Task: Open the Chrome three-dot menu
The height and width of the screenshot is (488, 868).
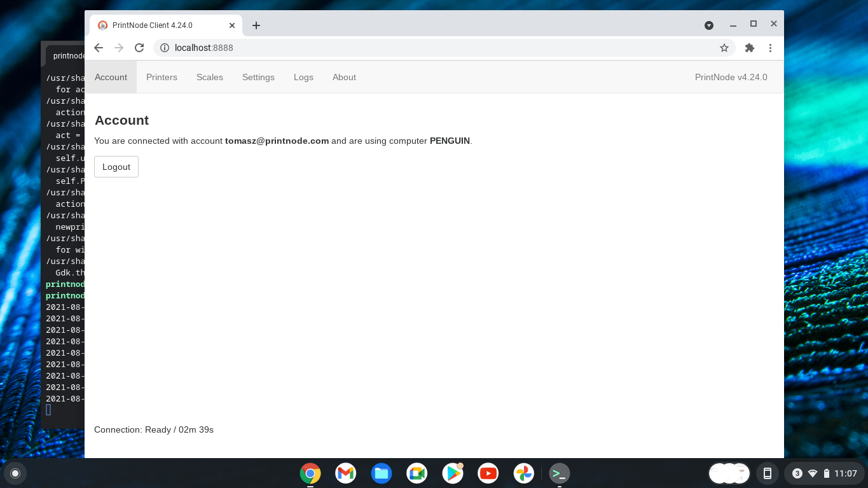Action: (770, 48)
